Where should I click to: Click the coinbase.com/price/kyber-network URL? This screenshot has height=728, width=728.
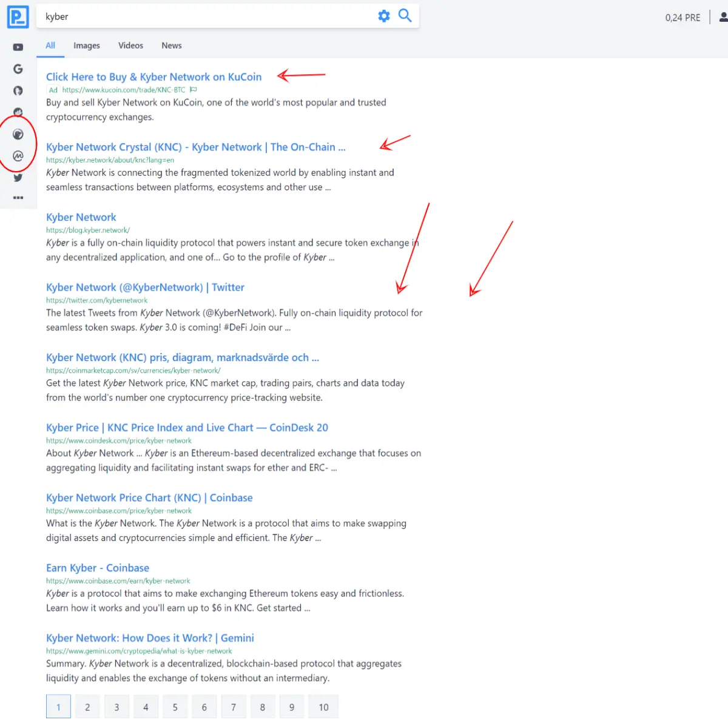click(119, 511)
